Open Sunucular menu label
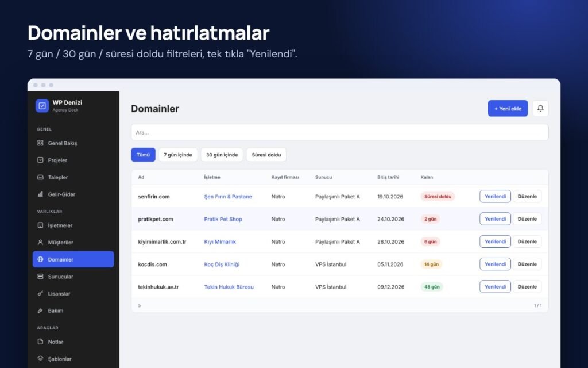Viewport: 588px width, 368px height. point(60,277)
